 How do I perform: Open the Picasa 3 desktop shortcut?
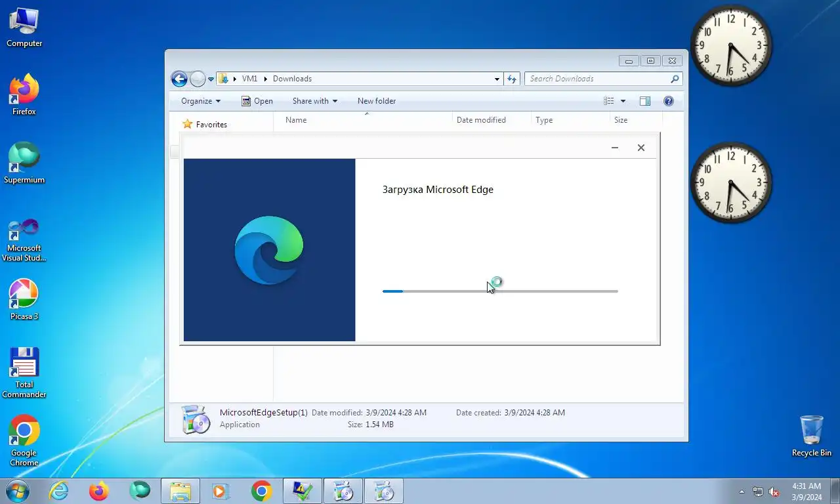(x=24, y=300)
